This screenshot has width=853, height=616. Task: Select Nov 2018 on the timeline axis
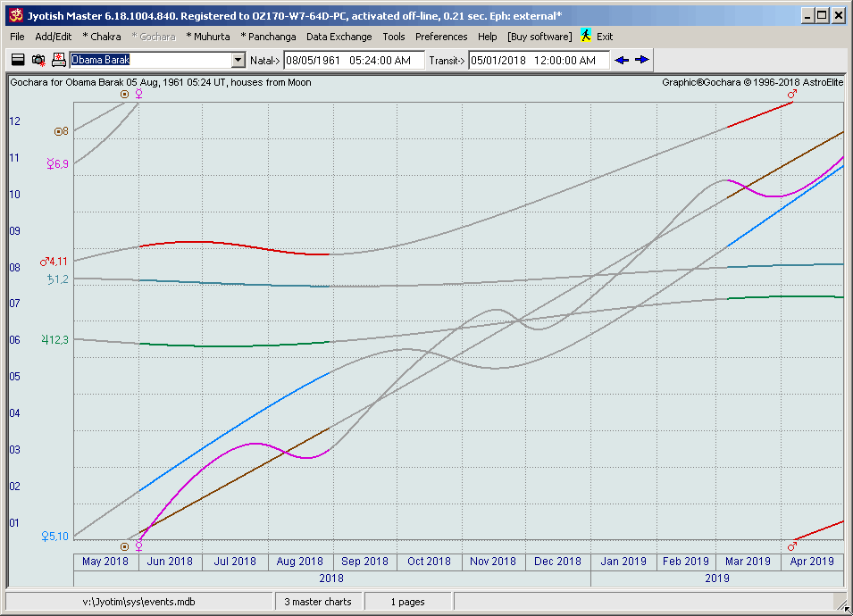pyautogui.click(x=493, y=562)
